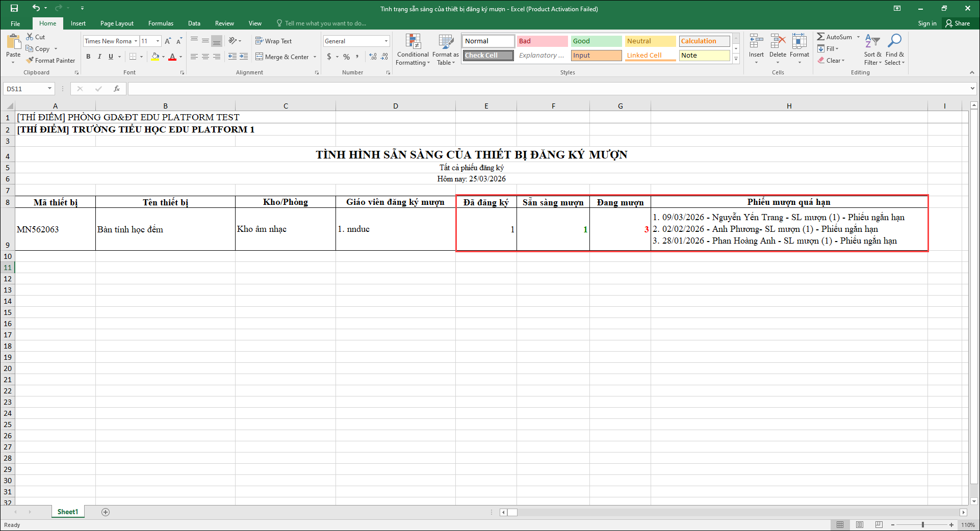The width and height of the screenshot is (980, 531).
Task: Open Find & Select menu
Action: [895, 49]
